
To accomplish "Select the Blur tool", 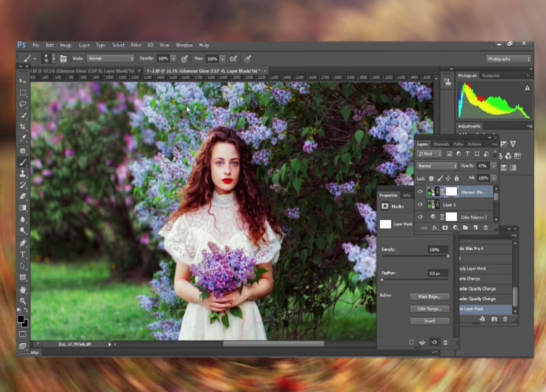I will pos(23,219).
